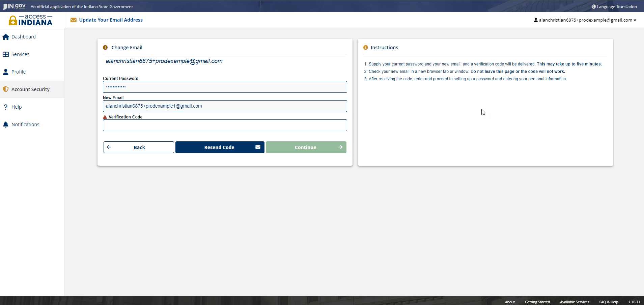The height and width of the screenshot is (305, 644).
Task: Click the Continue button
Action: (306, 147)
